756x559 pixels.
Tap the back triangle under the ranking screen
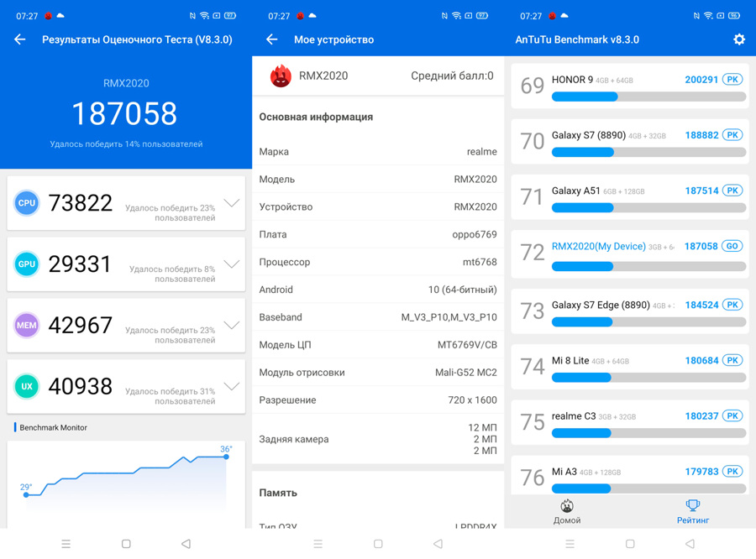[690, 544]
